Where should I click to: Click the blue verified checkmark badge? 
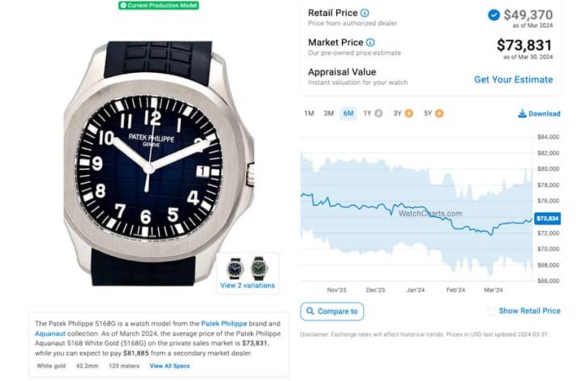[494, 15]
